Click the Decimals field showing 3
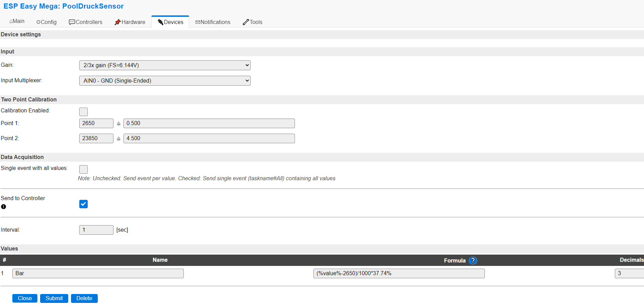The image size is (644, 306). pos(629,273)
